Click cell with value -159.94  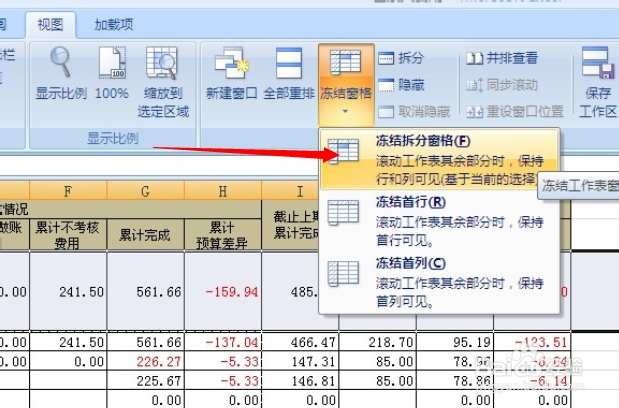click(x=223, y=292)
